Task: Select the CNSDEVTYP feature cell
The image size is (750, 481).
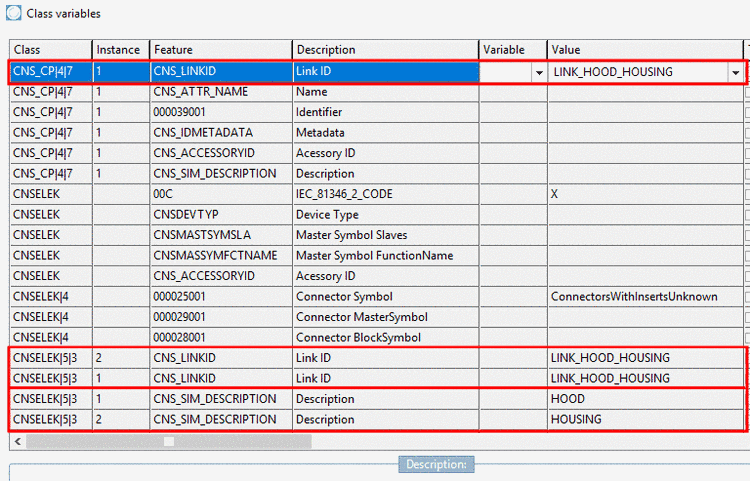Action: pos(221,215)
